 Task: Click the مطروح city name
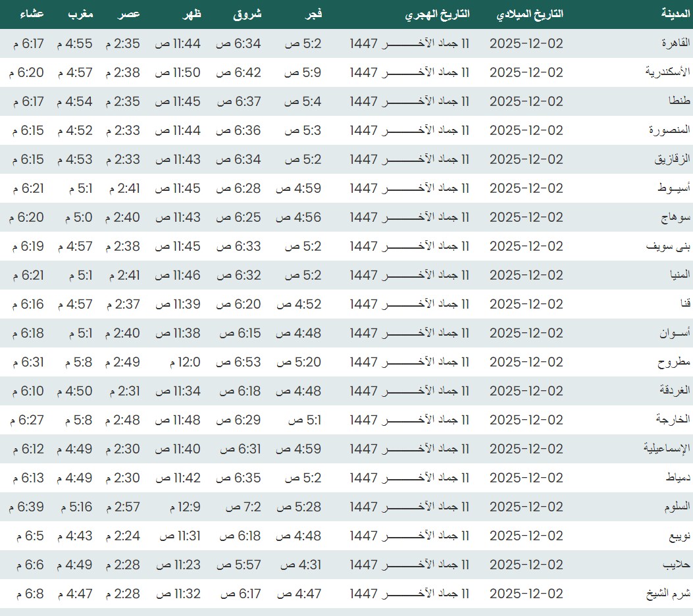click(x=674, y=362)
